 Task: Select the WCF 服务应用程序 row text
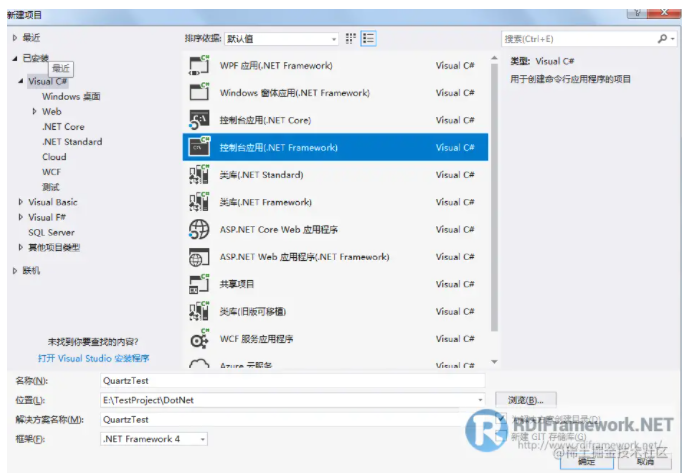256,339
